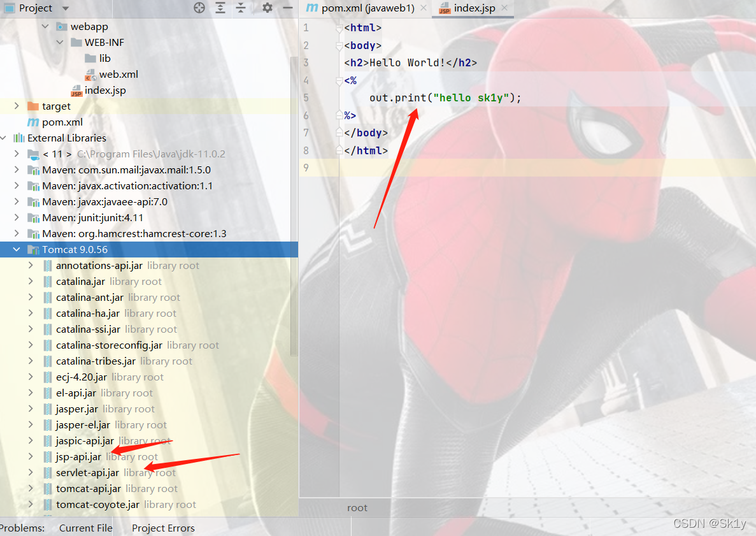Click the Select Opened File crosshair icon
Viewport: 756px width, 536px height.
click(199, 8)
